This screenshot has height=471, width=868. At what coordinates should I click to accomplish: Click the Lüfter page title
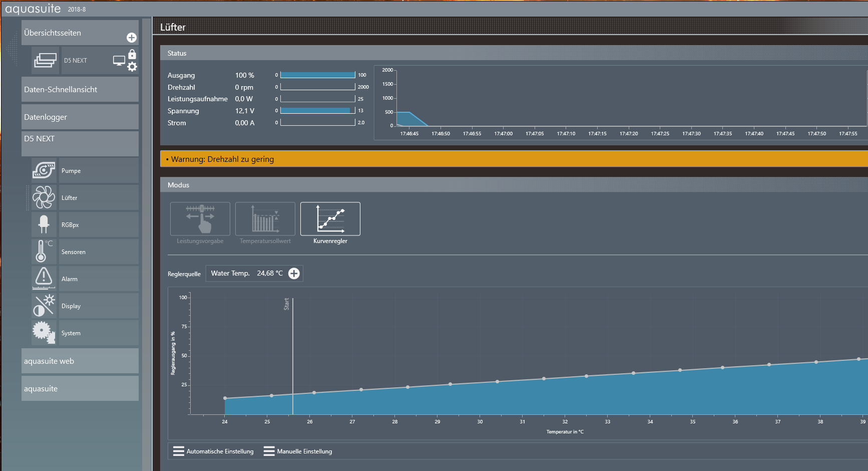pyautogui.click(x=173, y=27)
